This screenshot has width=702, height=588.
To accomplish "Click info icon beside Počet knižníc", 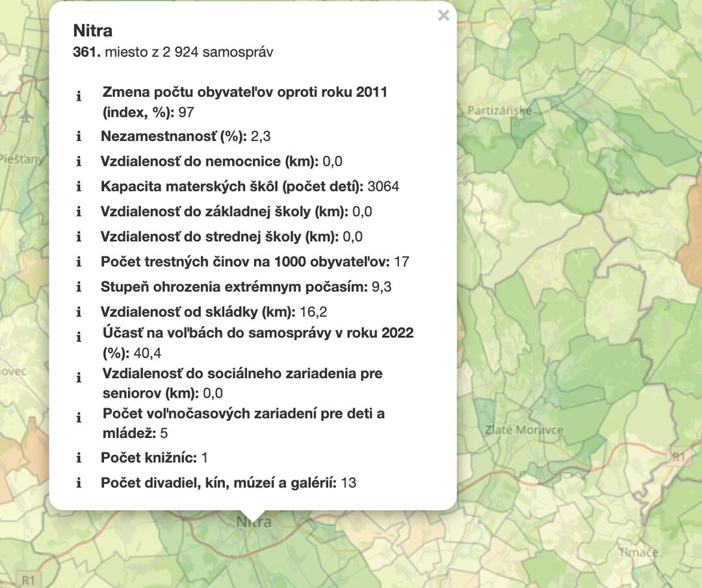I will coord(79,458).
